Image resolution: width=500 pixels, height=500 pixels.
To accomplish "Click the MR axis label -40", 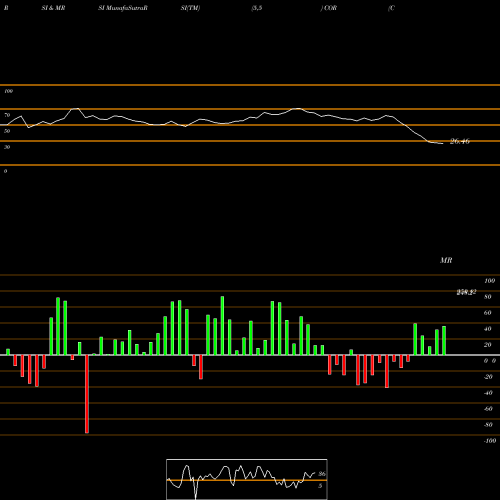I will 488,393.
